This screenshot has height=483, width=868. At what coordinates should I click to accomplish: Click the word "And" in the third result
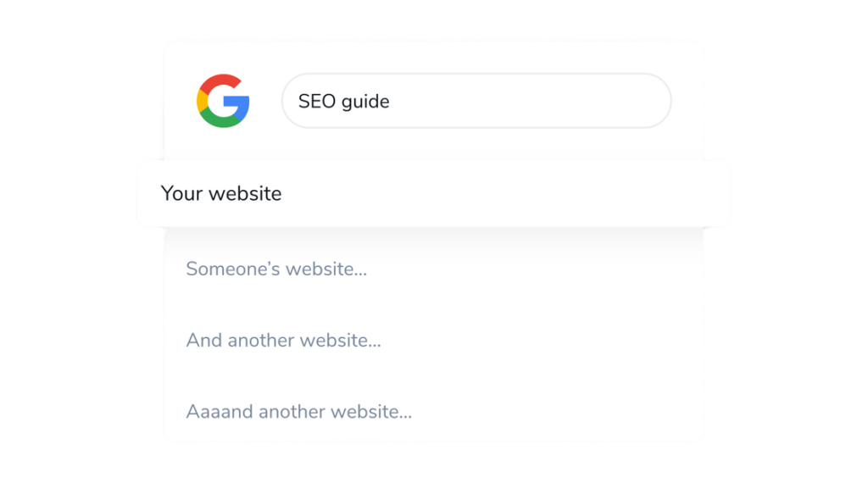point(203,341)
